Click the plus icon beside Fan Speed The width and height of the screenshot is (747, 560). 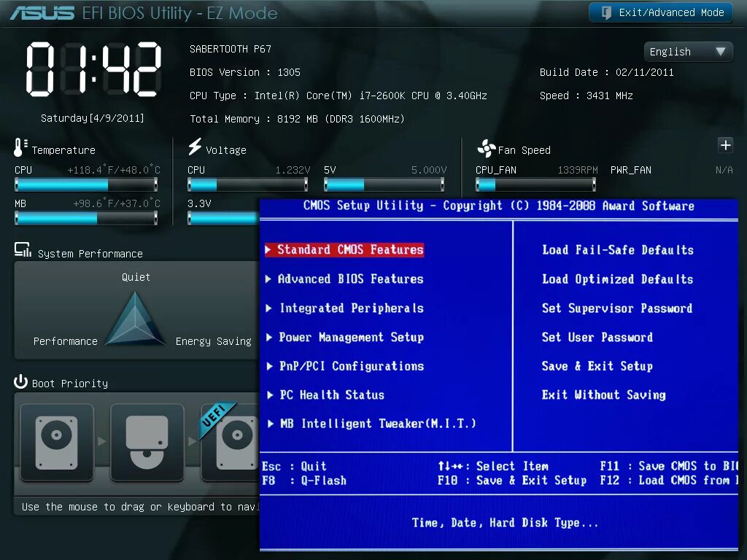(x=725, y=145)
